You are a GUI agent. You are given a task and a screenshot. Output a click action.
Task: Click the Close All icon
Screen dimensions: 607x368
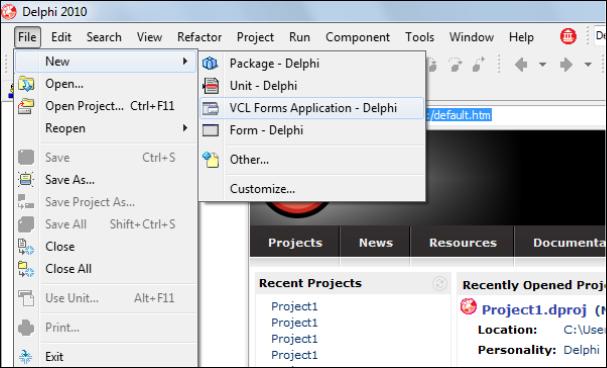click(x=26, y=269)
